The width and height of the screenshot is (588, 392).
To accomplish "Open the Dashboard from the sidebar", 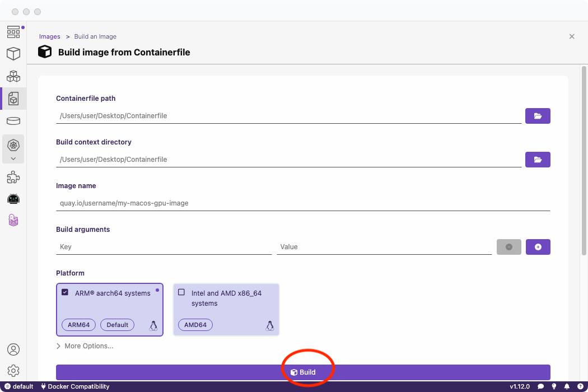I will [13, 32].
